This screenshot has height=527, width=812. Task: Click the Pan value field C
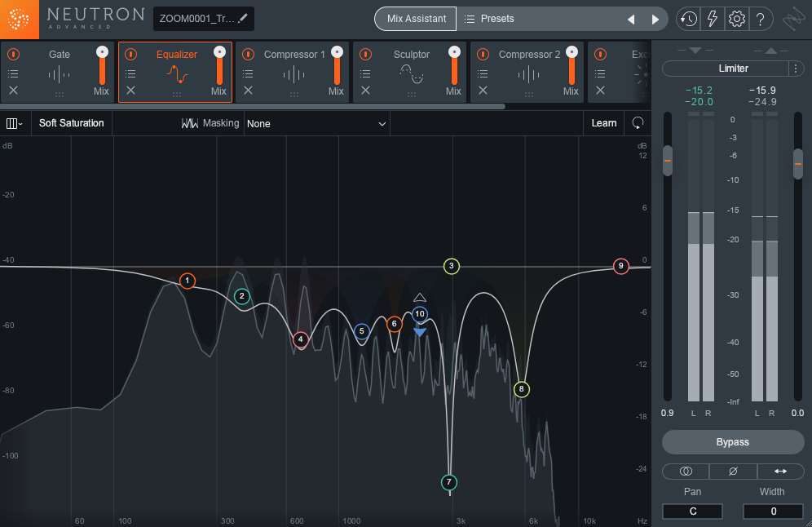click(692, 511)
